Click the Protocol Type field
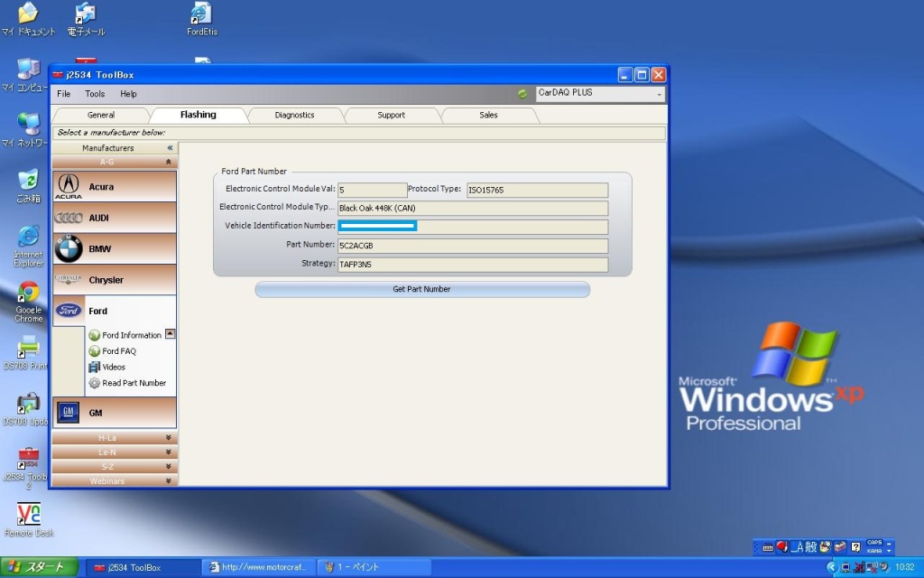The height and width of the screenshot is (578, 924). coord(538,190)
